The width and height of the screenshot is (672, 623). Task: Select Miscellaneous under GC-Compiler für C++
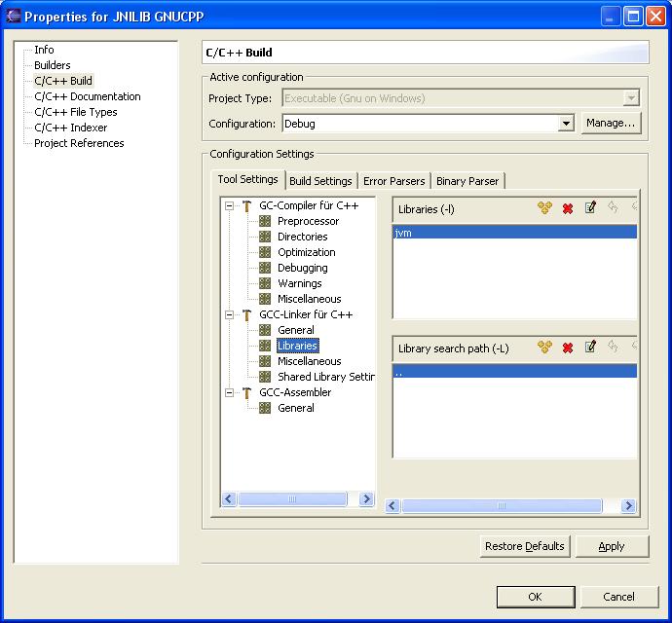[310, 299]
